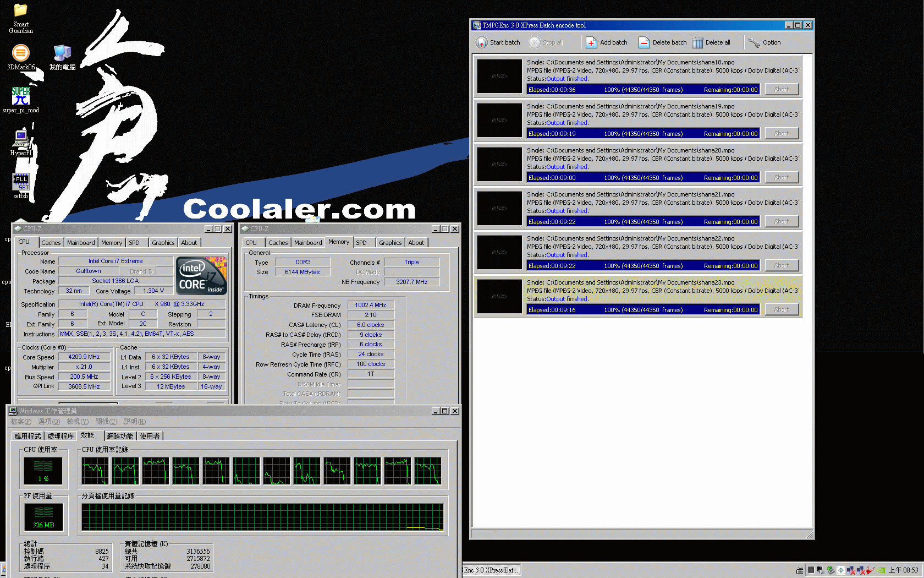Click the Windows 工作管理員 title bar icon

13,411
